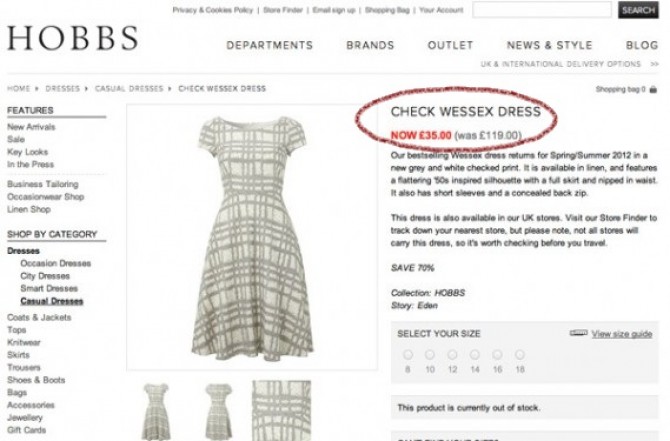Open the News & Style menu
This screenshot has width=670, height=441.
550,45
